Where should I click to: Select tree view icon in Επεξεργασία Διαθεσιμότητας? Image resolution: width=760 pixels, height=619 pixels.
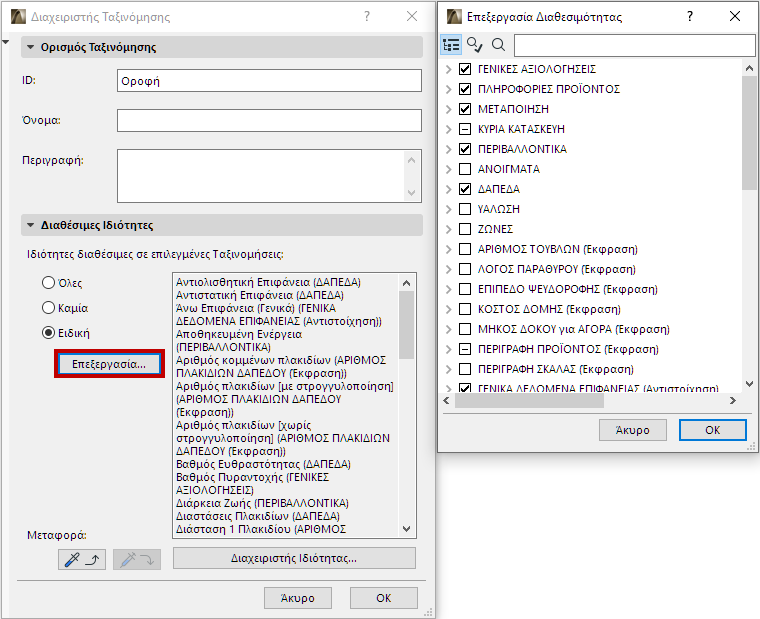[x=451, y=45]
